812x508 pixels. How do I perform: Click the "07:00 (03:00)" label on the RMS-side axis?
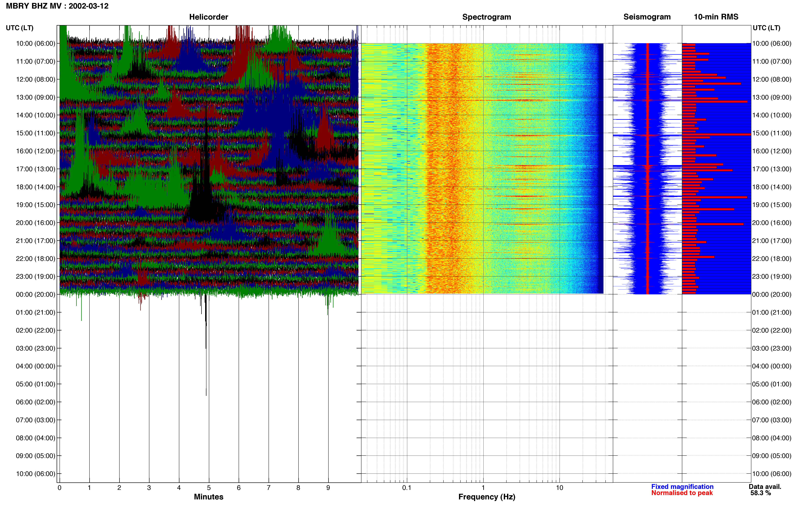(x=772, y=420)
